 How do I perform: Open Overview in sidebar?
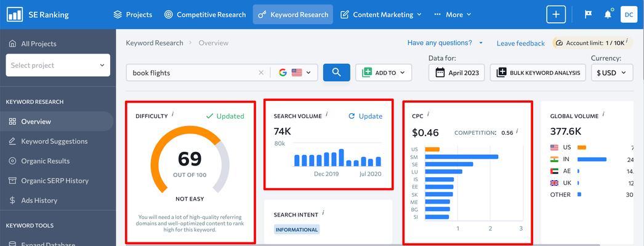tap(57, 121)
